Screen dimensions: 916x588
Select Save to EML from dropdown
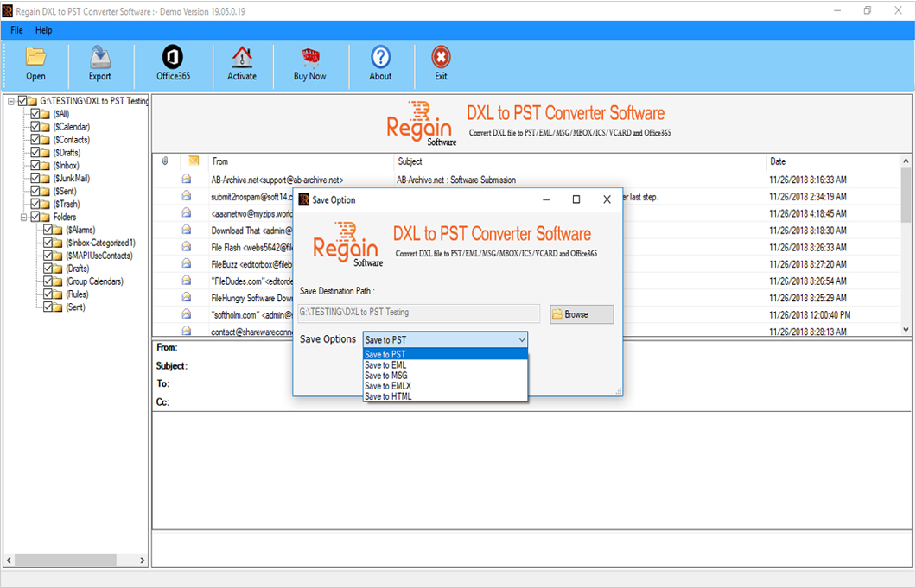point(386,364)
